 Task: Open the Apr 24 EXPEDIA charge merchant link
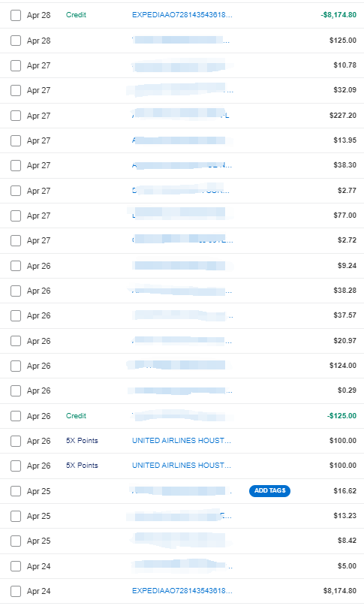[x=182, y=591]
